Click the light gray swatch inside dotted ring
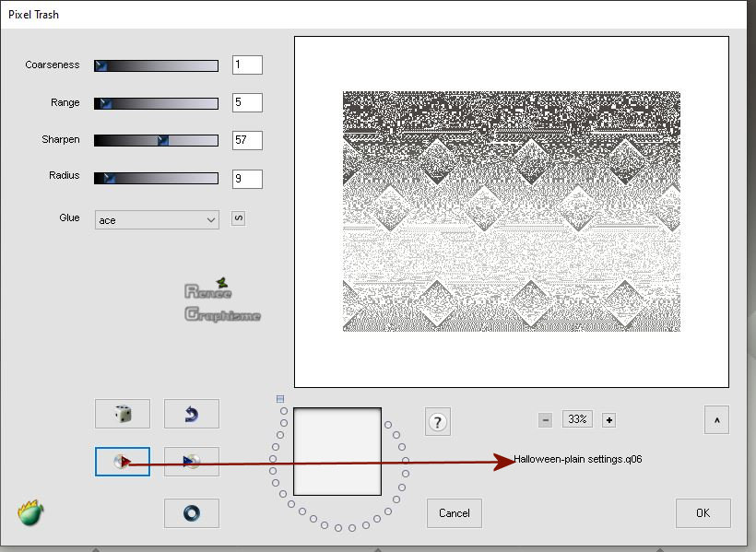This screenshot has width=756, height=552. coord(337,452)
